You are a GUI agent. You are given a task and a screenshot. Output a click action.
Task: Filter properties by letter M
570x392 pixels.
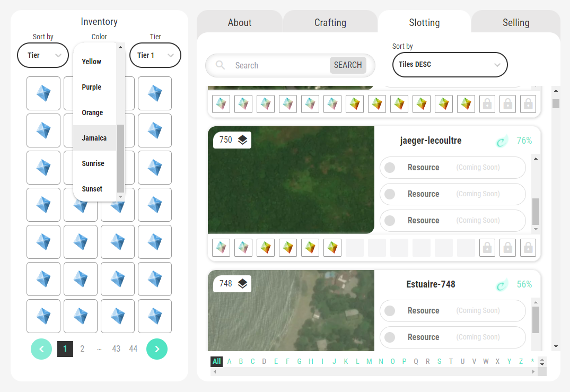(370, 361)
